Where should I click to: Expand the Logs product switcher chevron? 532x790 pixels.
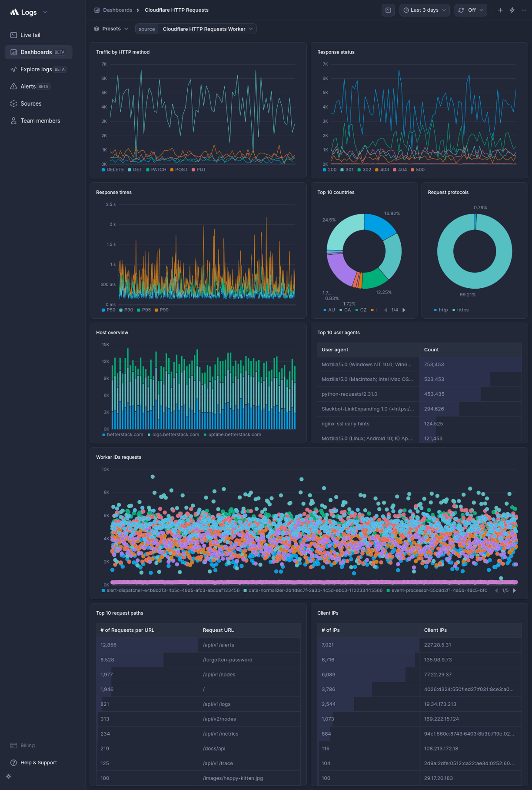pos(45,12)
